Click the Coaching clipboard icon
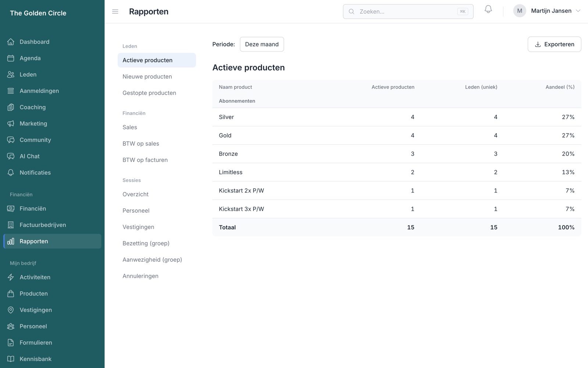This screenshot has height=368, width=588. point(11,107)
